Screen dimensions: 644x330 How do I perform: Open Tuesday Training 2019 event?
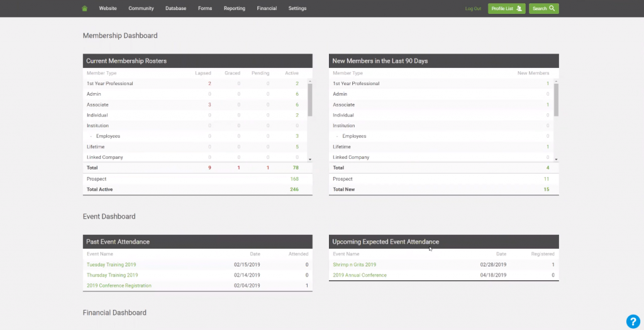pyautogui.click(x=111, y=265)
